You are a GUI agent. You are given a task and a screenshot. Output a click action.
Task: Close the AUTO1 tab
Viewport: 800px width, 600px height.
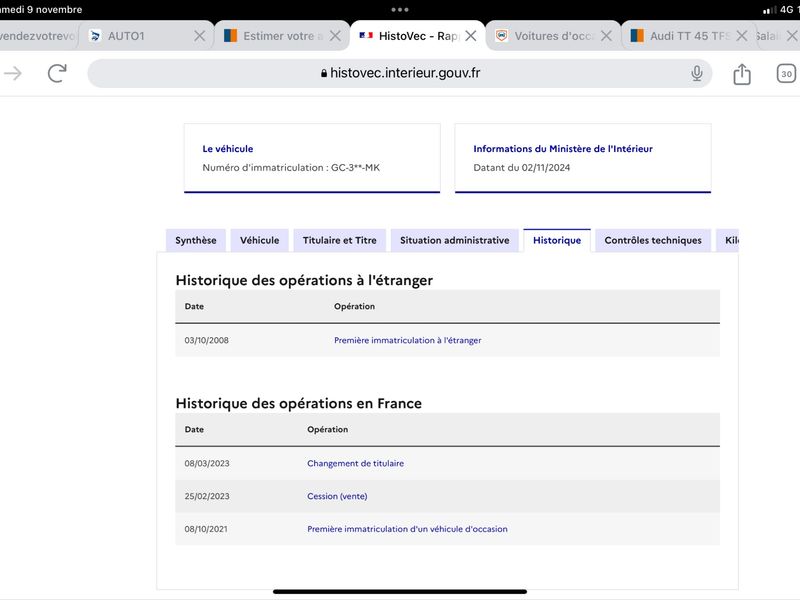click(199, 36)
